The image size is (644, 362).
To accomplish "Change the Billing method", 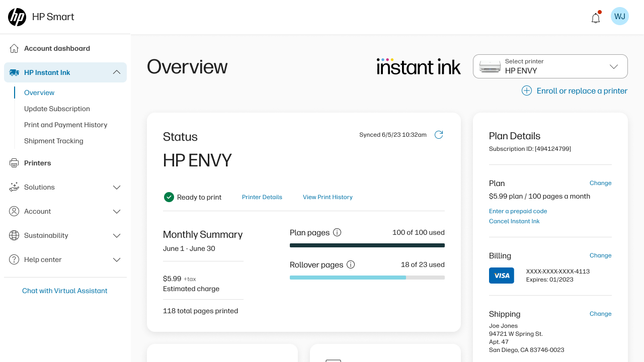I will tap(601, 255).
